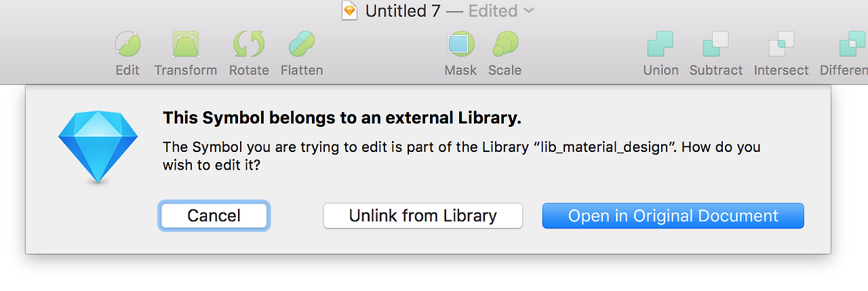
Task: Click the Sketch document proxy icon
Action: pyautogui.click(x=349, y=10)
